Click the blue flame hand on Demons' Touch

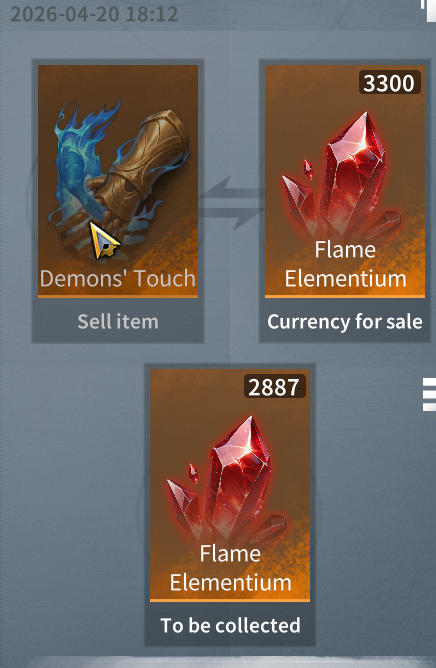click(81, 166)
